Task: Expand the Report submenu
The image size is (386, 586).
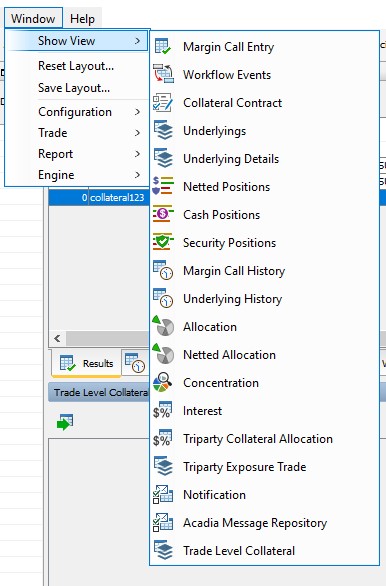Action: tap(78, 154)
